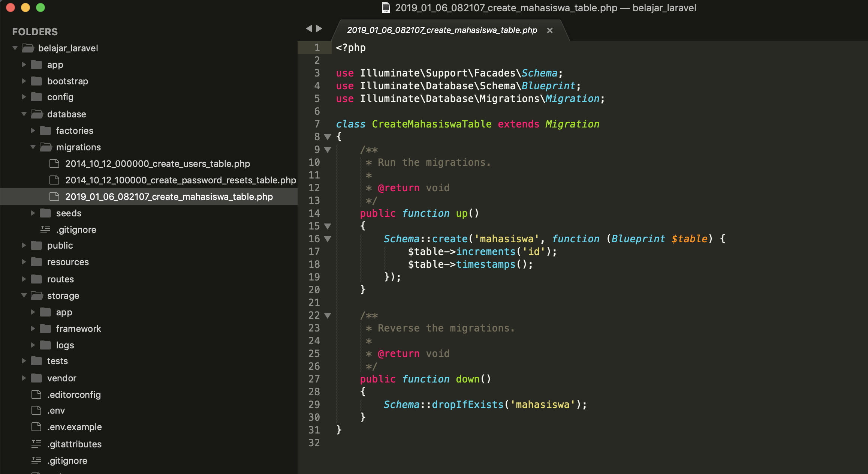Collapse the belajar_laravel root folder arrow
The image size is (868, 474).
coord(15,48)
